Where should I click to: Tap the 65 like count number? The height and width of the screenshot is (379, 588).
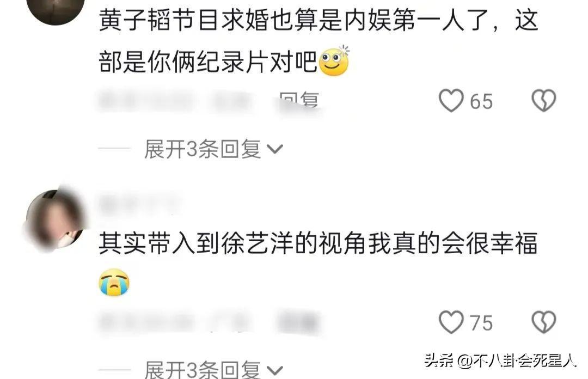click(x=481, y=101)
